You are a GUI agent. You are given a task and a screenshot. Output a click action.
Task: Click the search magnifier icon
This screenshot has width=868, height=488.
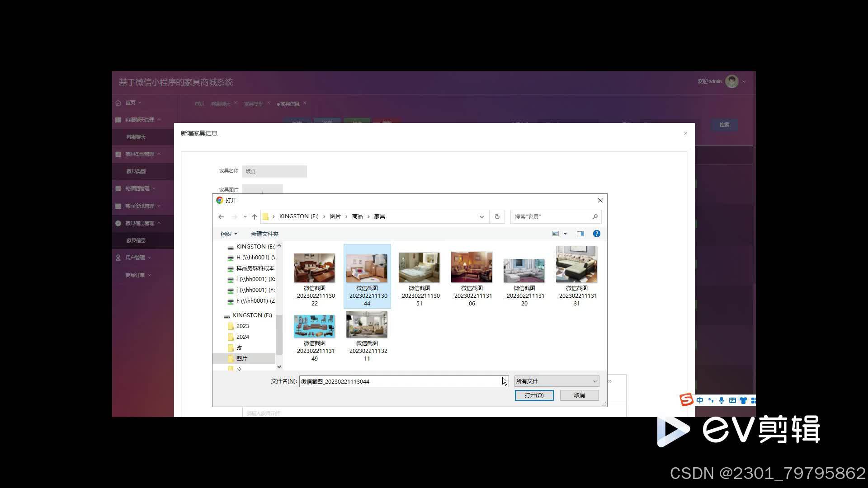pyautogui.click(x=595, y=217)
